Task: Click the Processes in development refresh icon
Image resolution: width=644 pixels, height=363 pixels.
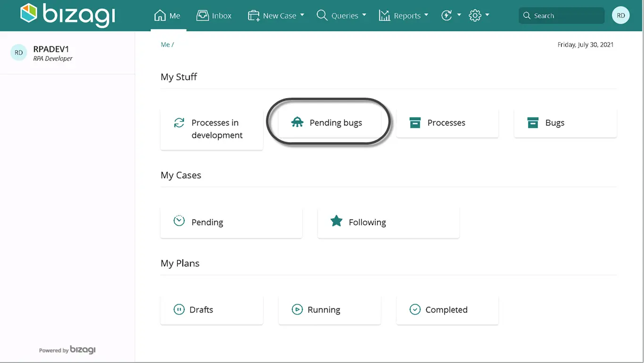Action: [179, 123]
